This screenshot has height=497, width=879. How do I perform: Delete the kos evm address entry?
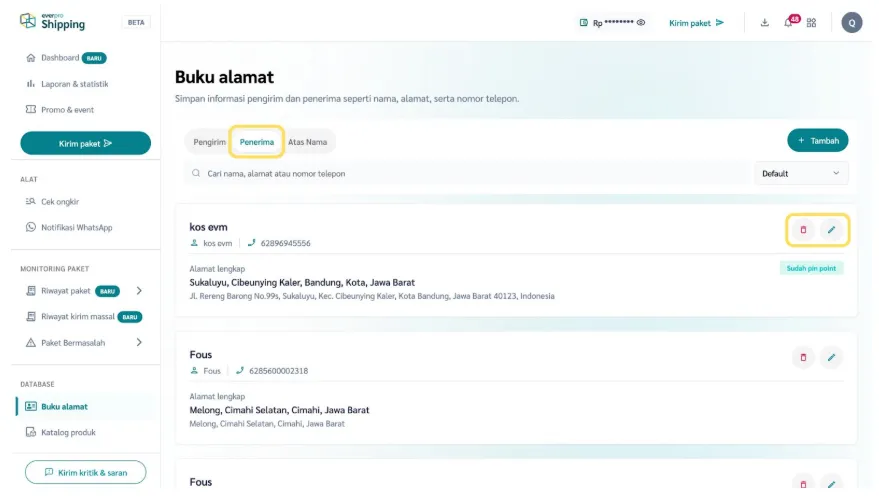tap(803, 230)
